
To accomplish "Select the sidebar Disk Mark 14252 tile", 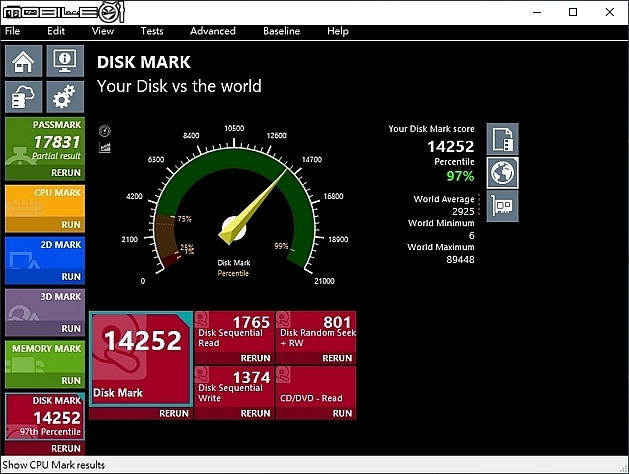I will click(x=45, y=417).
